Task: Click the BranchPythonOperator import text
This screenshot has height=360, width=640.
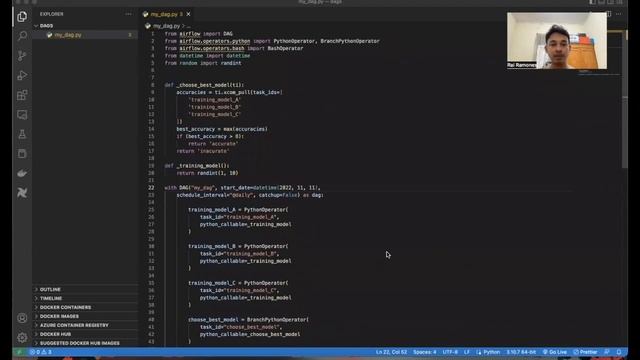Action: click(x=350, y=41)
